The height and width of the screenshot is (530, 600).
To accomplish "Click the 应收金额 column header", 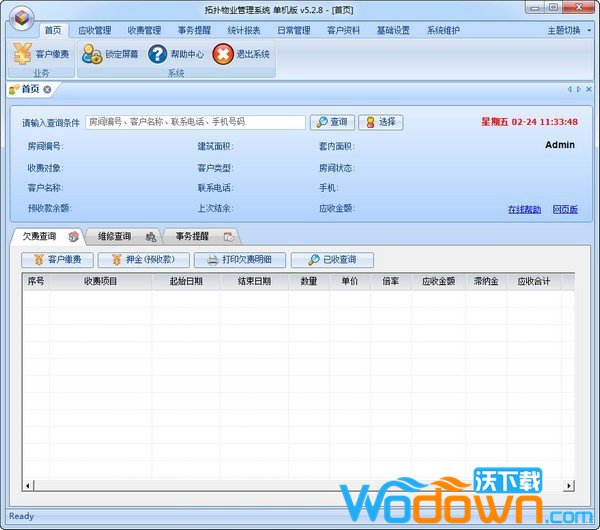I will pos(439,281).
